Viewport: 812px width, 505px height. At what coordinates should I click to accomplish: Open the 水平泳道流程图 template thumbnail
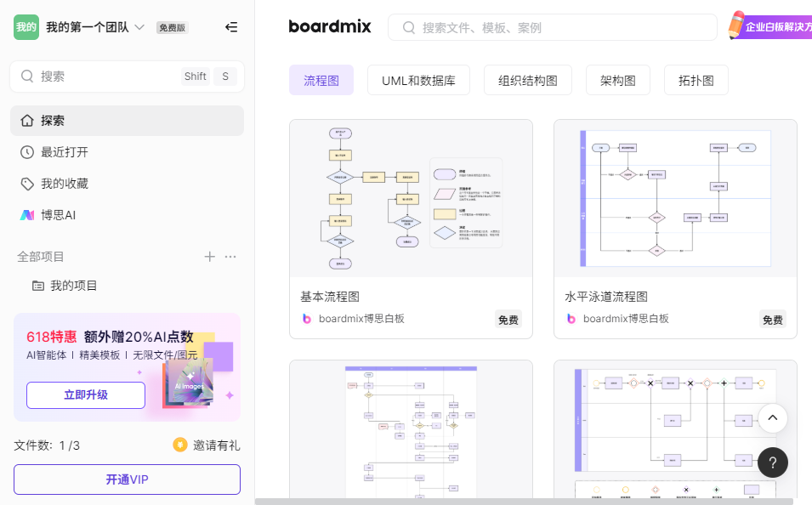point(675,199)
